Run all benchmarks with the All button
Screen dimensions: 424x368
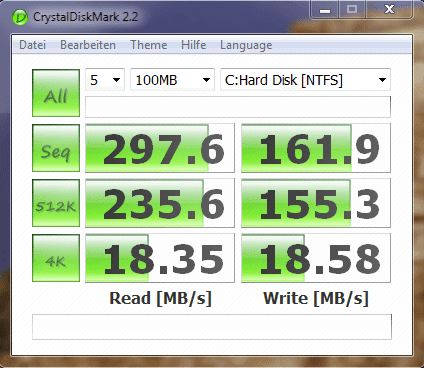pyautogui.click(x=56, y=93)
